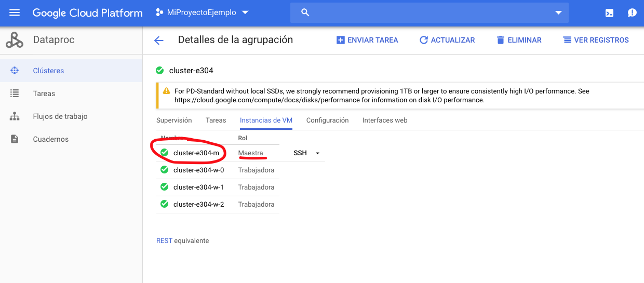Switch to the Supervisión tab

pos(174,120)
